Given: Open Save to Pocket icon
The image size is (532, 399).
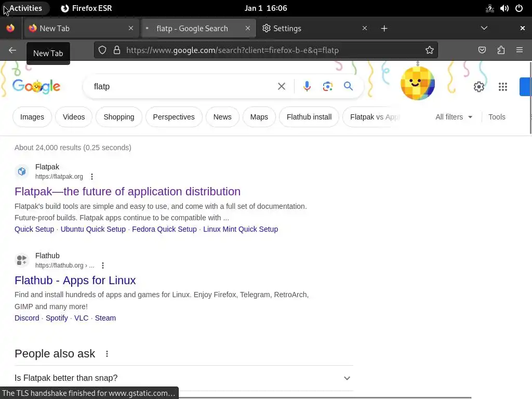Looking at the screenshot, I should (482, 50).
